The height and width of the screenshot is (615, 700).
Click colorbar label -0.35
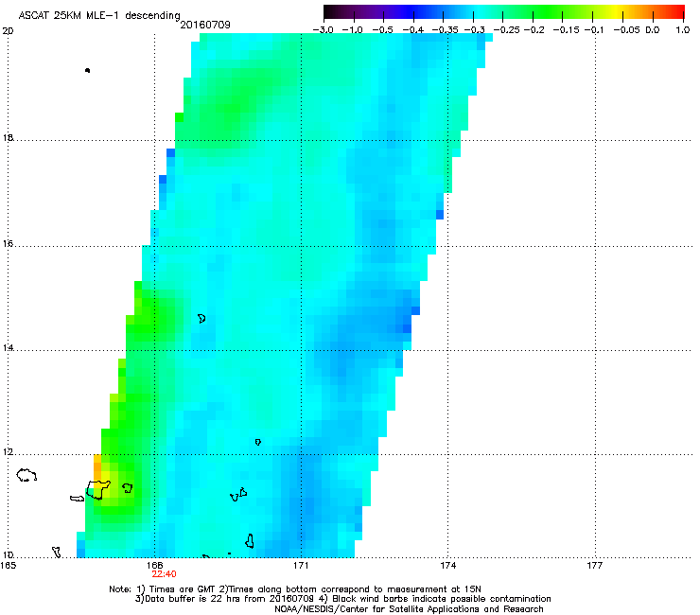[445, 30]
